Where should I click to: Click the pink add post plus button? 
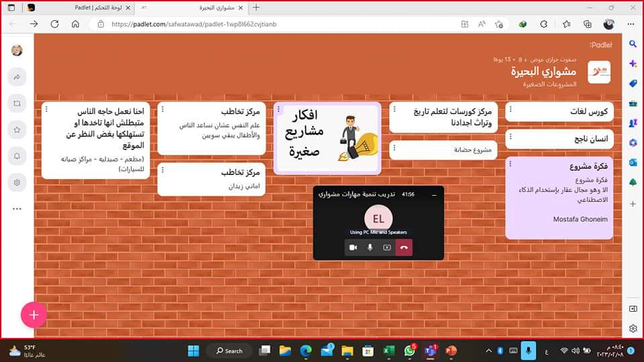[34, 314]
